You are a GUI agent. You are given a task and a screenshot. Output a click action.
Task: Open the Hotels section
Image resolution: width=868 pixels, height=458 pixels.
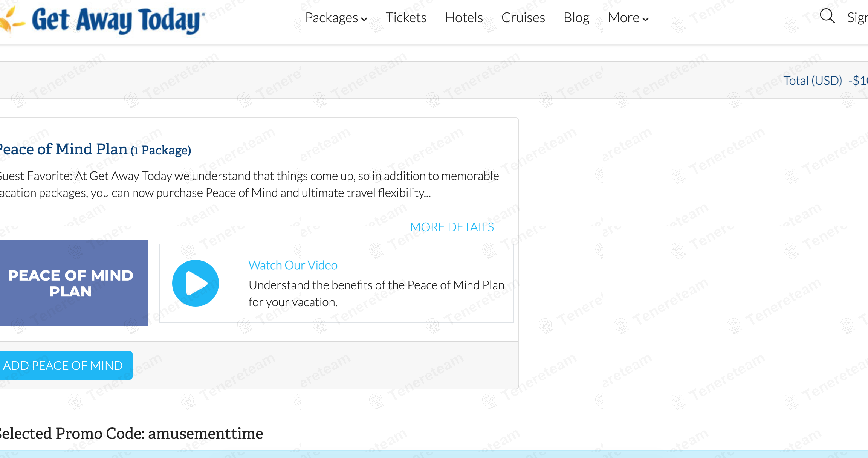click(x=464, y=17)
